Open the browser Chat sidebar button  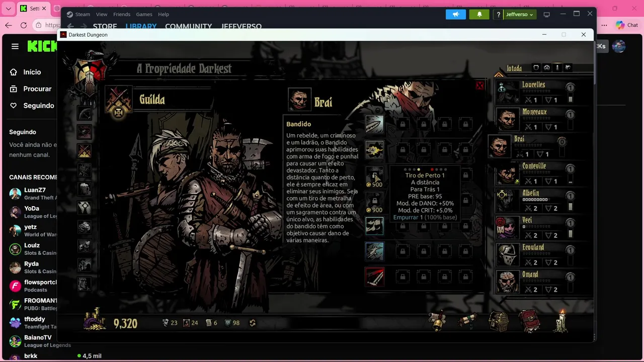pos(627,25)
